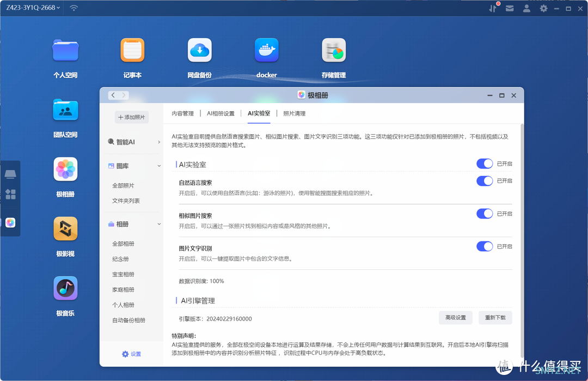Viewport: 588px width, 381px height.
Task: Click the 极相册 title bar logo
Action: (301, 95)
